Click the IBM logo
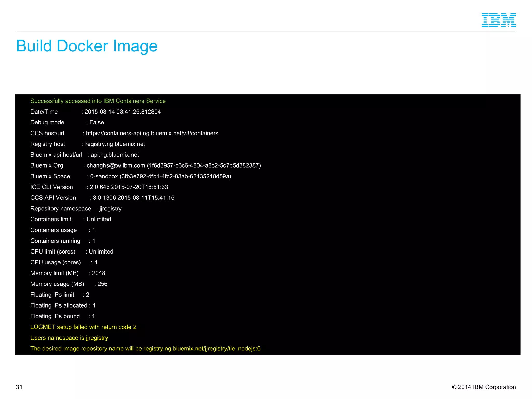 pos(498,20)
